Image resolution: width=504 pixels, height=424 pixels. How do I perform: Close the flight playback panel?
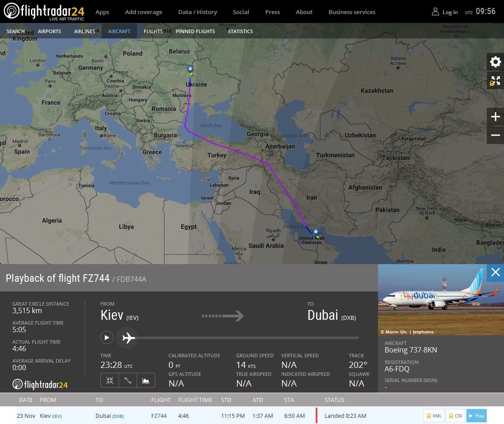click(x=495, y=273)
